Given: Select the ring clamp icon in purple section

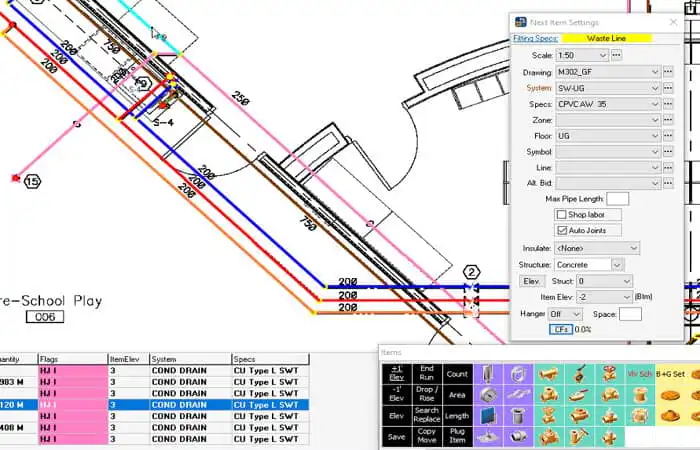Looking at the screenshot, I should [518, 374].
